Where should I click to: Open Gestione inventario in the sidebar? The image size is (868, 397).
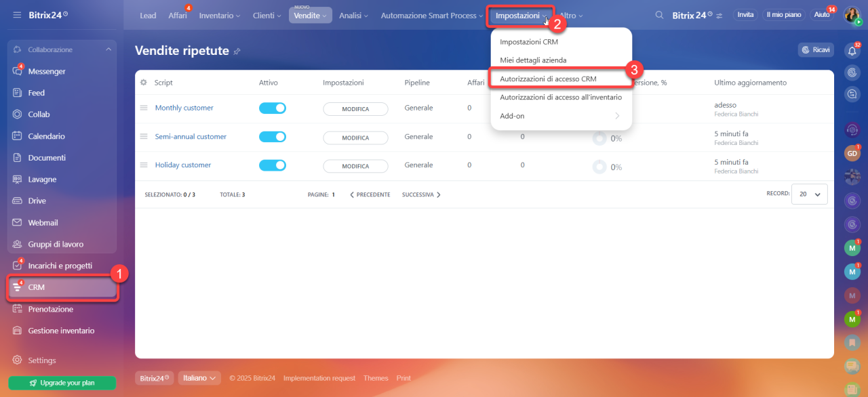(x=62, y=331)
